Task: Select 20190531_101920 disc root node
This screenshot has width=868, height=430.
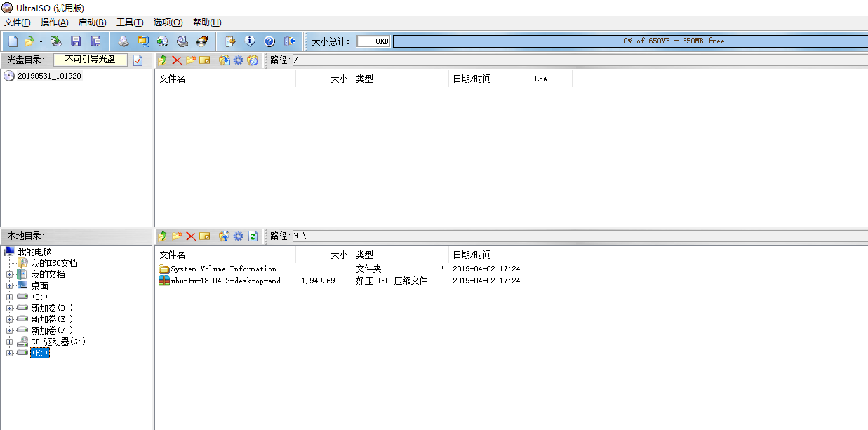Action: click(49, 76)
